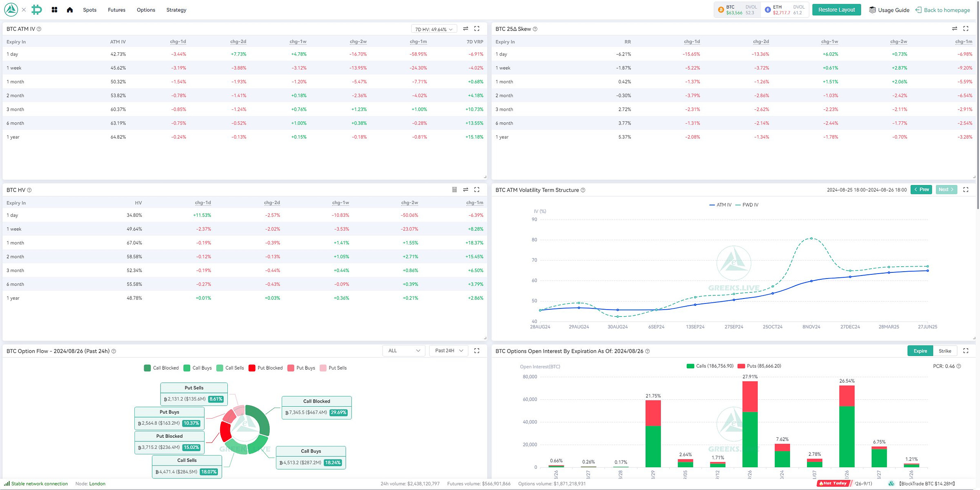This screenshot has height=490, width=980.
Task: Open the 7D HV: 49.64% dropdown
Action: coord(434,29)
